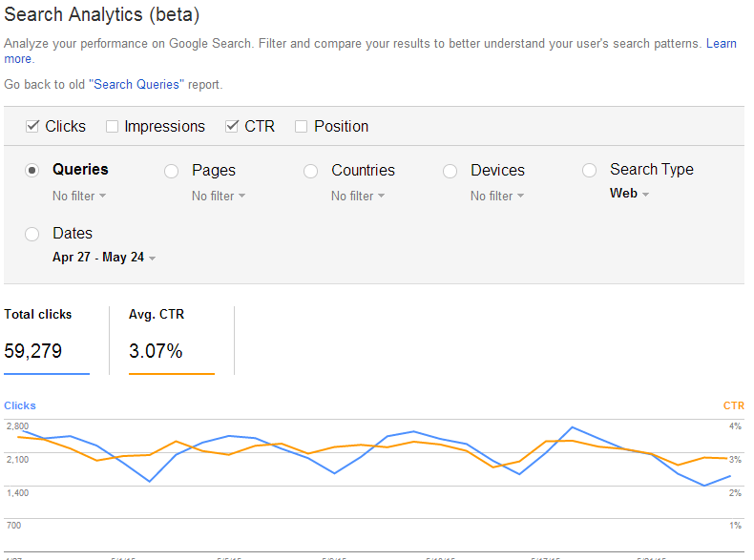Image resolution: width=754 pixels, height=560 pixels.
Task: Enable the Impressions checkbox
Action: coord(112,126)
